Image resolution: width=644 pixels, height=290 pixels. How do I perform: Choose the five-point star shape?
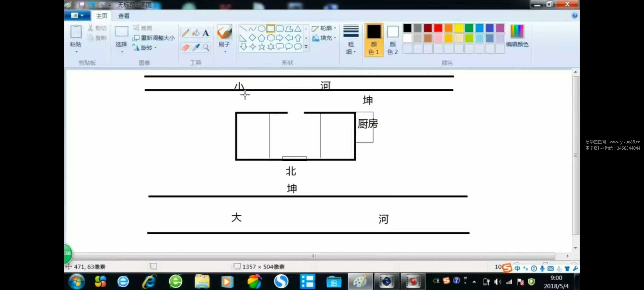click(262, 47)
